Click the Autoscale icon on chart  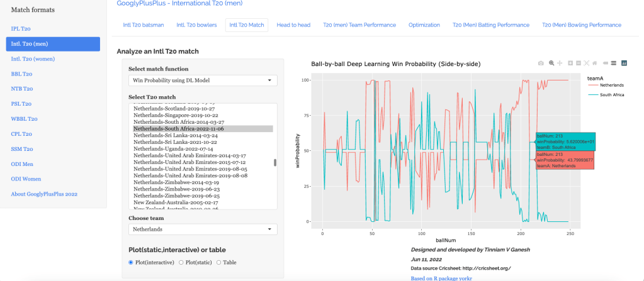point(587,63)
